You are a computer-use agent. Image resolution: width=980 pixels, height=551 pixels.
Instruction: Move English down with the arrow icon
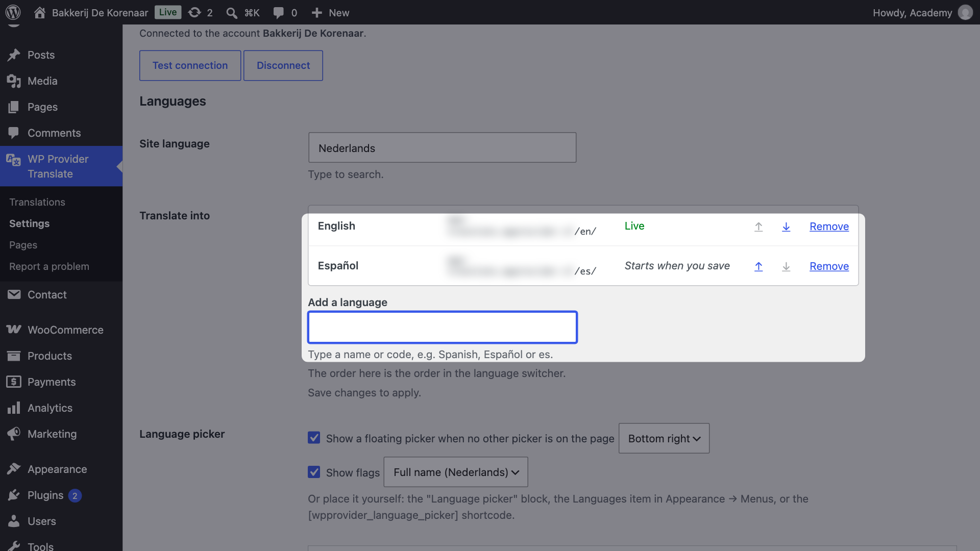(786, 227)
